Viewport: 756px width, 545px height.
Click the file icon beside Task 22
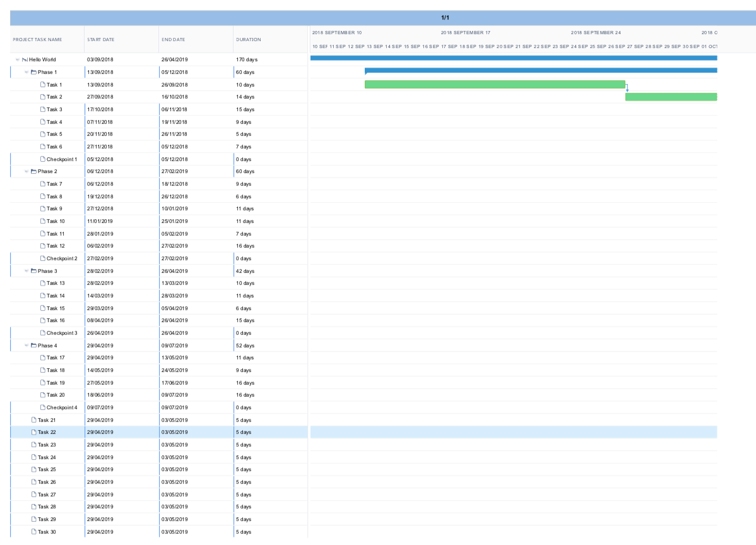coord(33,433)
